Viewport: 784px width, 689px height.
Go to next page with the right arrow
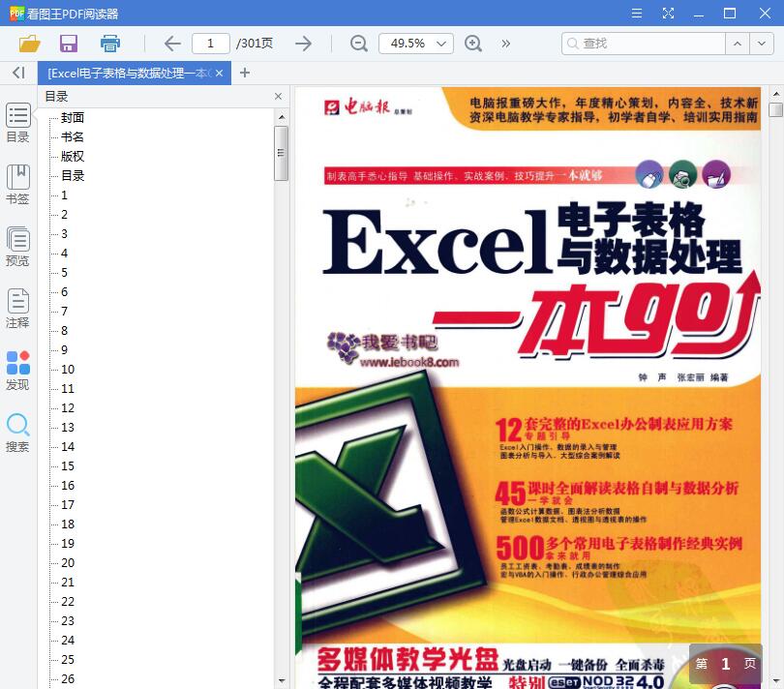click(303, 44)
